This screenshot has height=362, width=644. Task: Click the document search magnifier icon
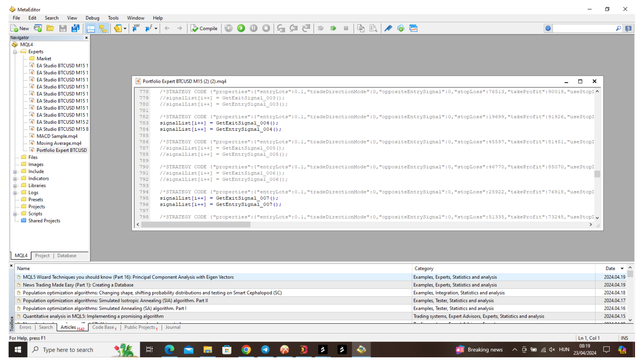[373, 28]
